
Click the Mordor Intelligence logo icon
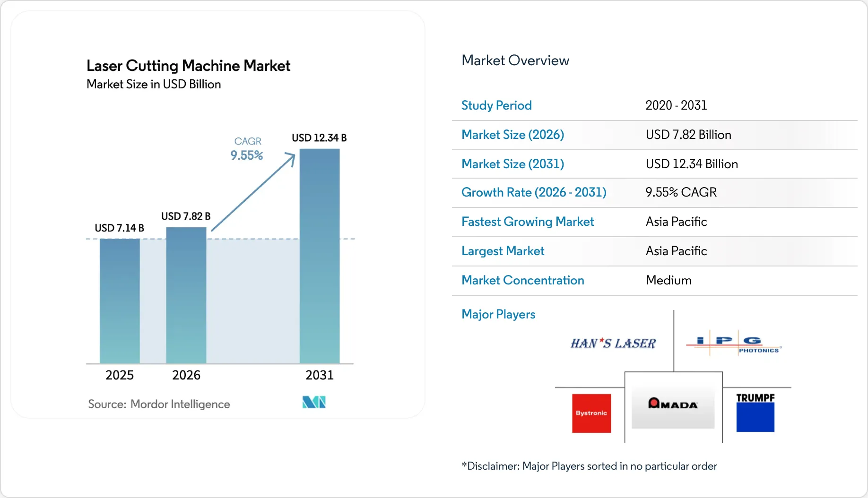[x=314, y=402]
